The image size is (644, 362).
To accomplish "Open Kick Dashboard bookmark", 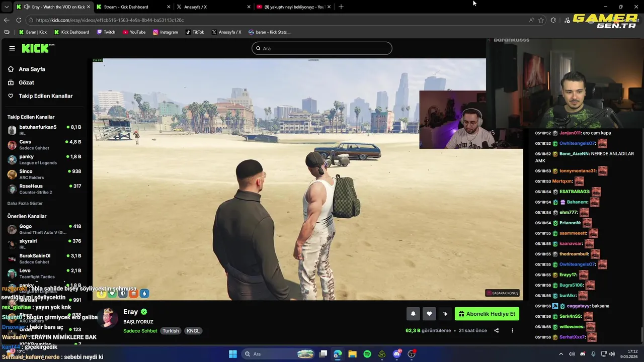I will pos(71,32).
